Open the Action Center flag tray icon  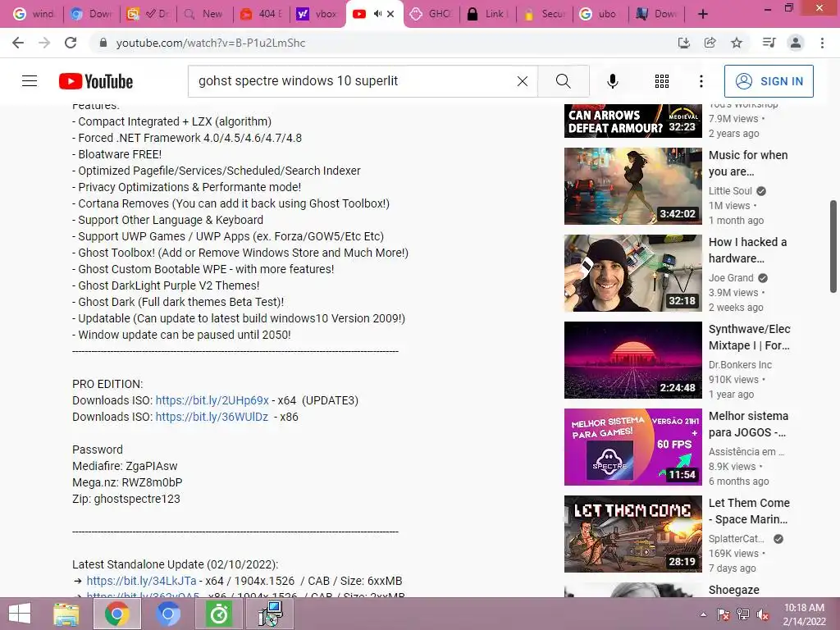click(723, 614)
